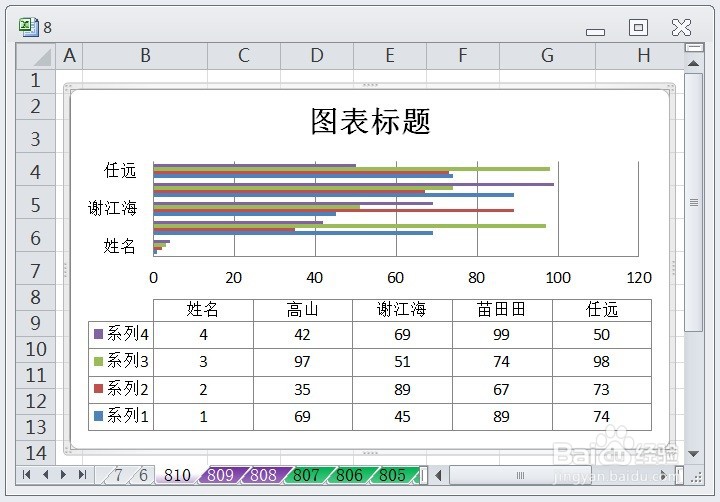Image resolution: width=720 pixels, height=502 pixels.
Task: Click horizontal axis value 100
Action: click(558, 278)
